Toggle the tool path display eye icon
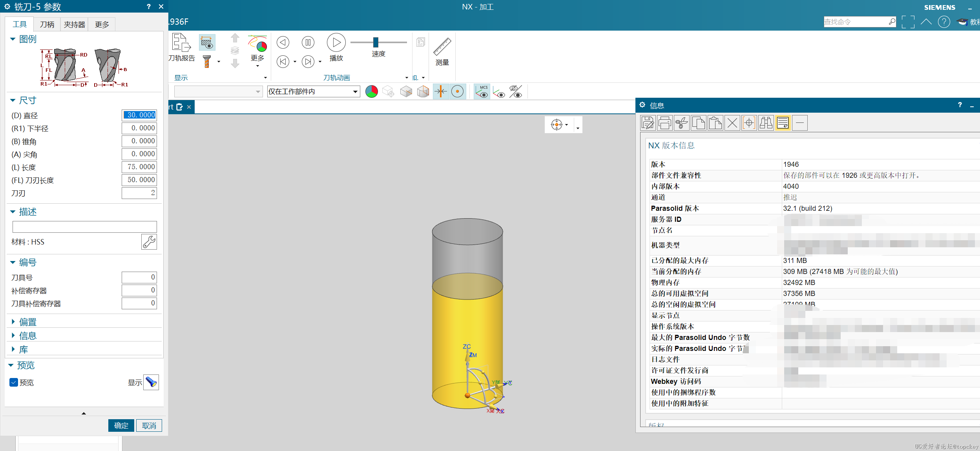Screen dimensions: 980x451 [207, 42]
